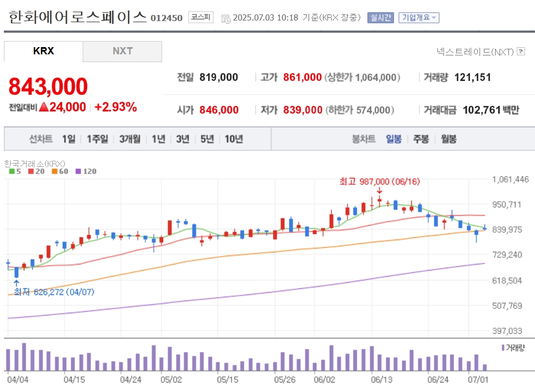Screen dimensions: 535x392
Task: Select the 1일 line chart
Action: point(69,139)
